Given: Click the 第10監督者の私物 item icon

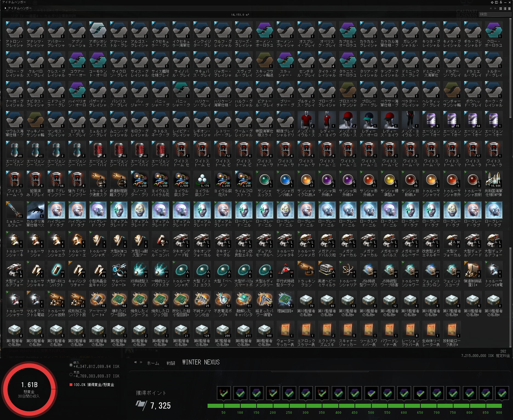Looking at the screenshot, I should click(x=306, y=300).
